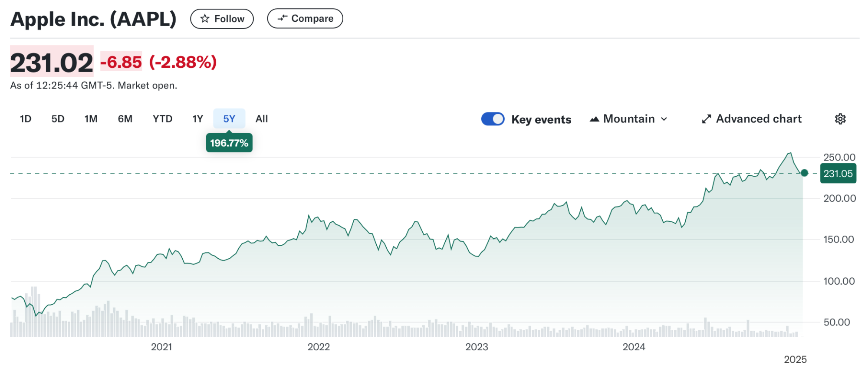Show the All time range

point(262,119)
